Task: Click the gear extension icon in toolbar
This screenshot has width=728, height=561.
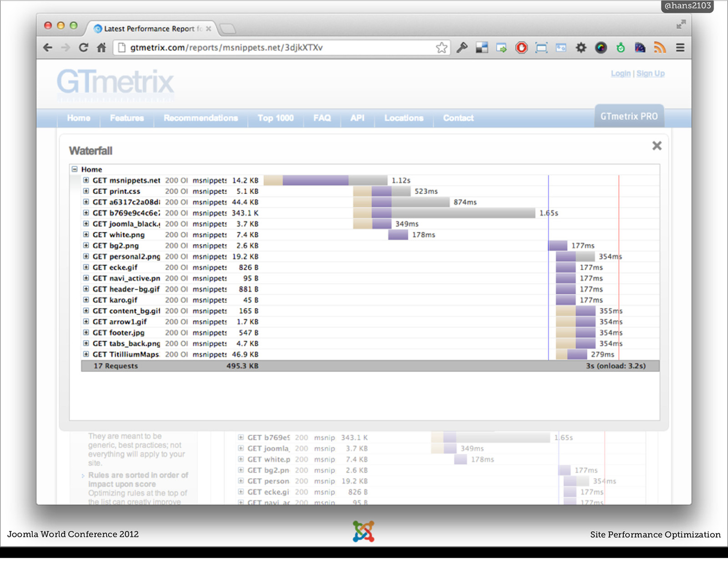Action: pos(581,47)
